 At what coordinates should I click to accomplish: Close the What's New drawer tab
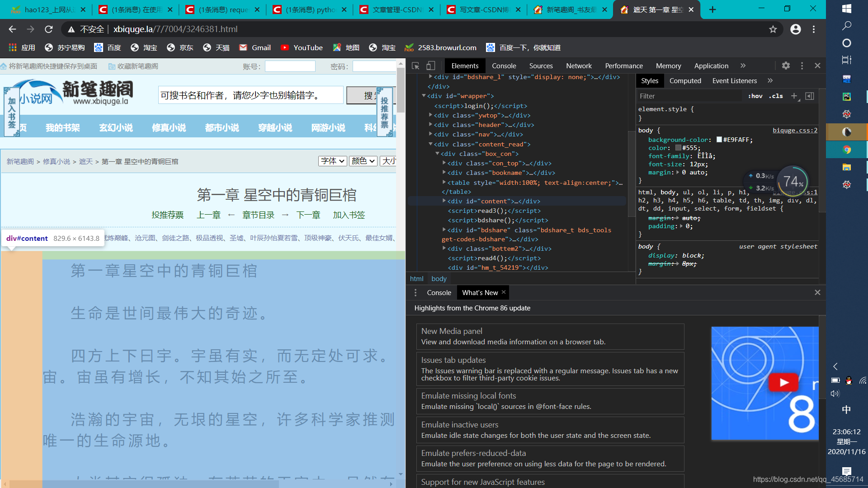(504, 292)
